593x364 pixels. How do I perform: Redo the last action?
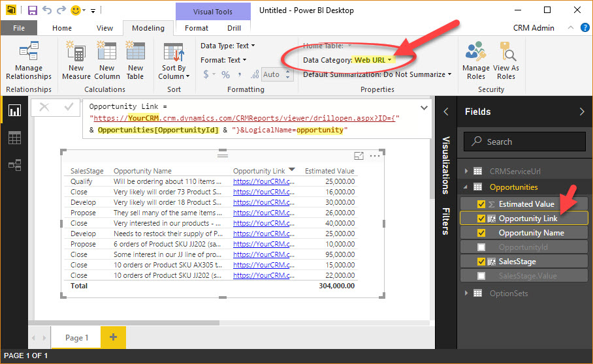point(61,10)
